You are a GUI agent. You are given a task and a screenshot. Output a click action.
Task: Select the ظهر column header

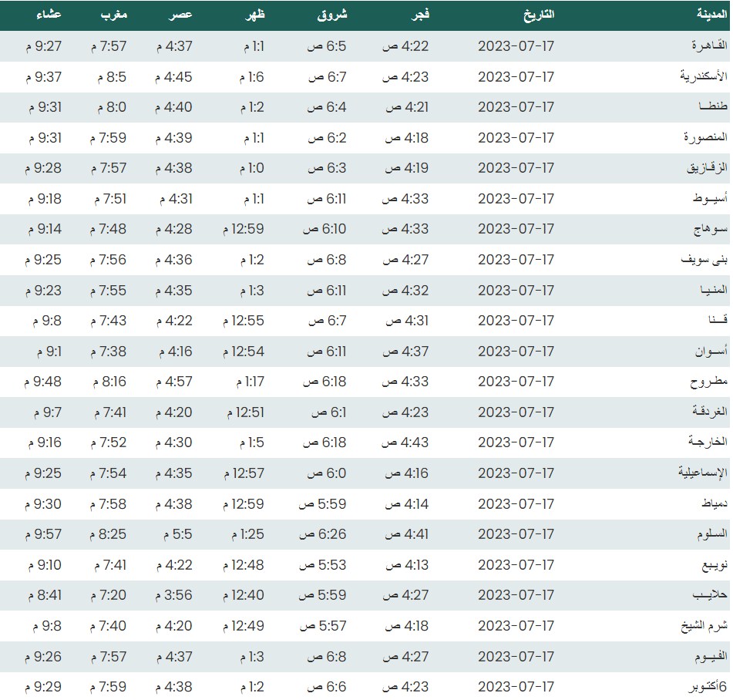pyautogui.click(x=255, y=15)
